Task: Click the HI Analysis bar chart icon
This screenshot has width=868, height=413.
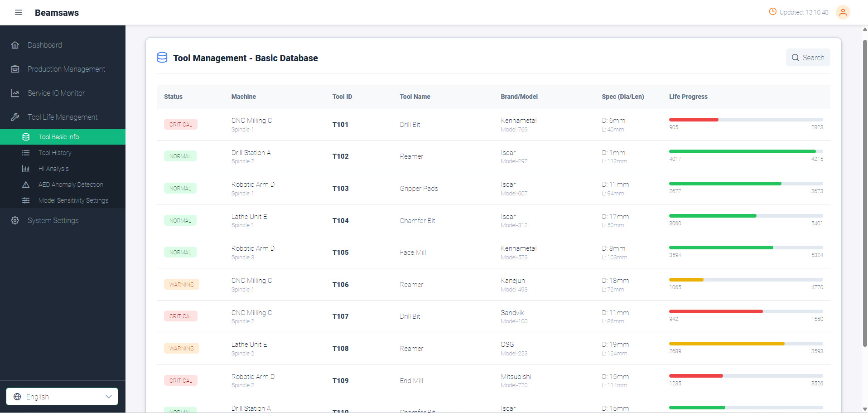Action: click(x=26, y=169)
